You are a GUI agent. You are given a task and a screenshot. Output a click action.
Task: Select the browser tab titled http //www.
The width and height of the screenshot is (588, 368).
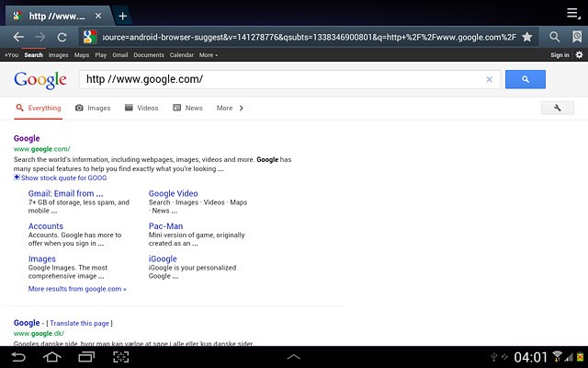[x=56, y=17]
